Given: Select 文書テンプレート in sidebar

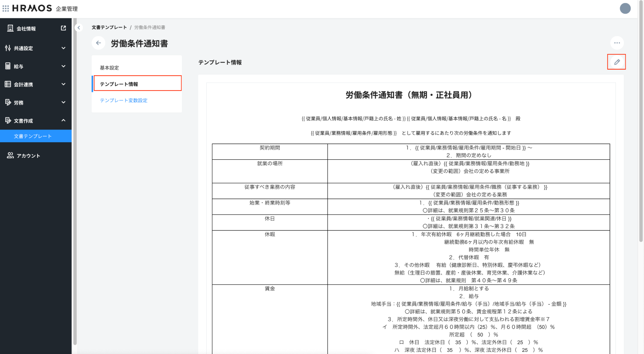Looking at the screenshot, I should click(33, 136).
